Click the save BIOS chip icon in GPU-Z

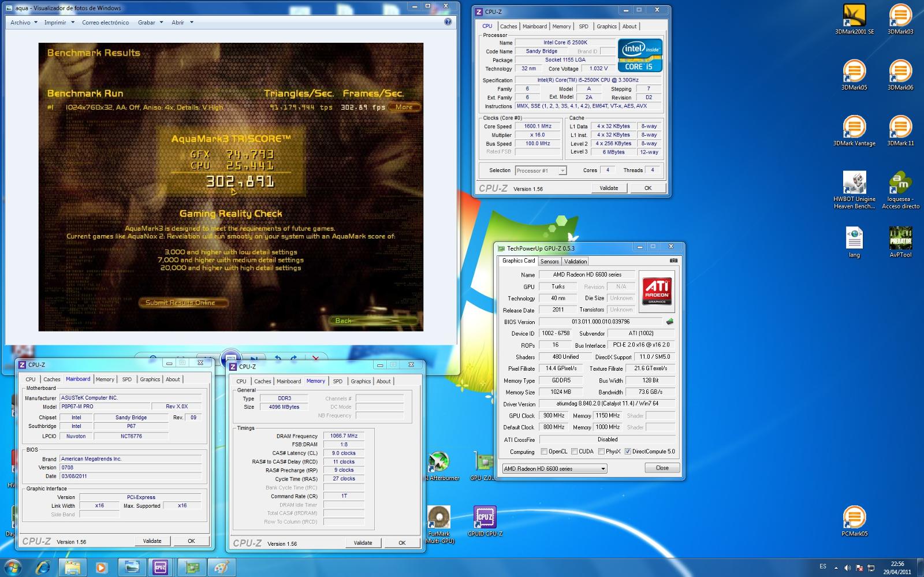tap(670, 322)
